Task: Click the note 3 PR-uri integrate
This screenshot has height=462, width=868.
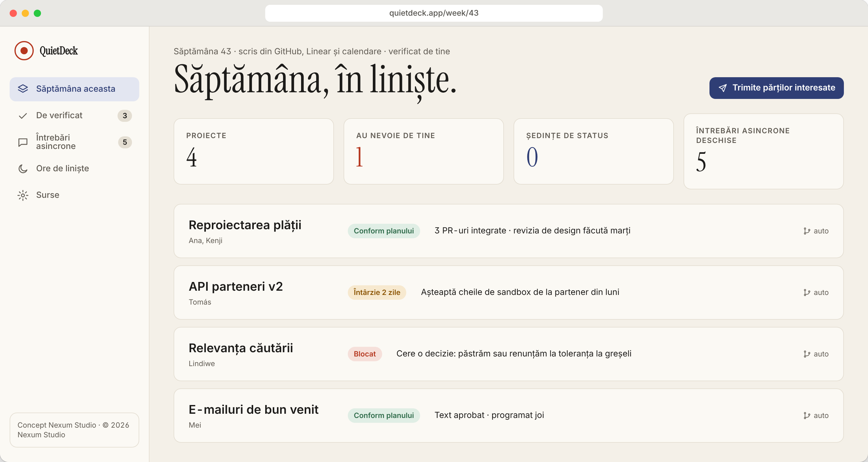Action: tap(532, 231)
